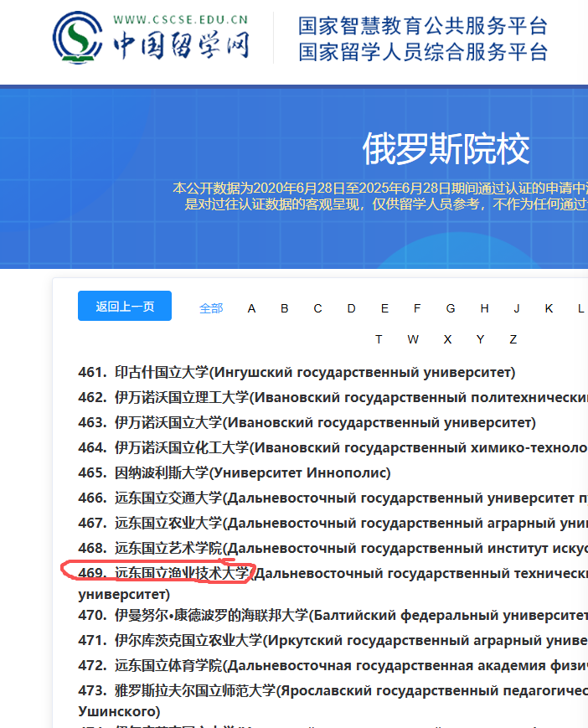This screenshot has height=728, width=588.
Task: Select letter G filter
Action: click(451, 308)
